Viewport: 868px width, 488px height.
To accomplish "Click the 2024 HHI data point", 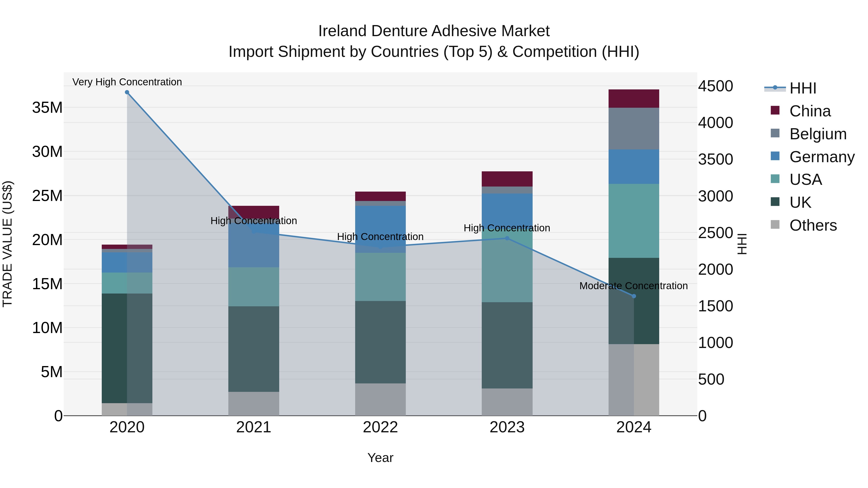I will pos(634,296).
